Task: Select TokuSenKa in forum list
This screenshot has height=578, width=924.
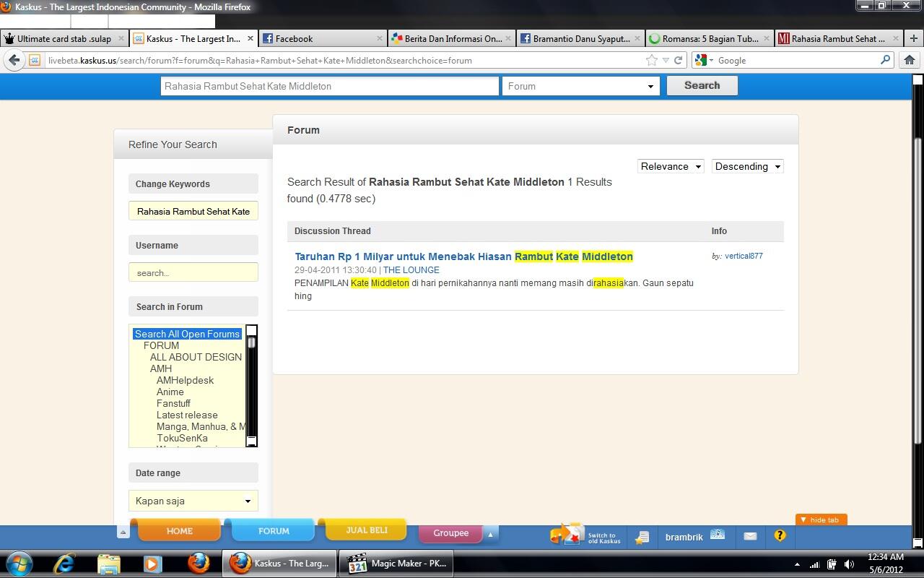Action: click(x=182, y=438)
